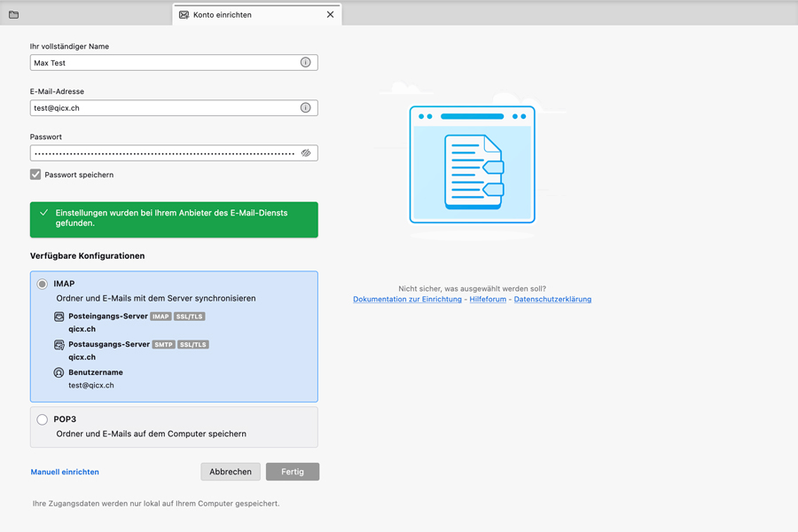Click the Benutzername user icon

pos(59,373)
